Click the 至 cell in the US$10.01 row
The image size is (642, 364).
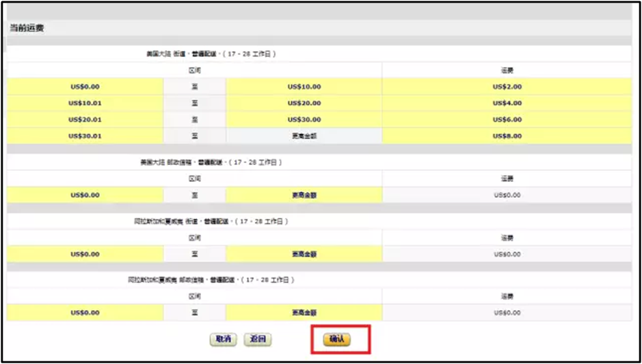194,103
